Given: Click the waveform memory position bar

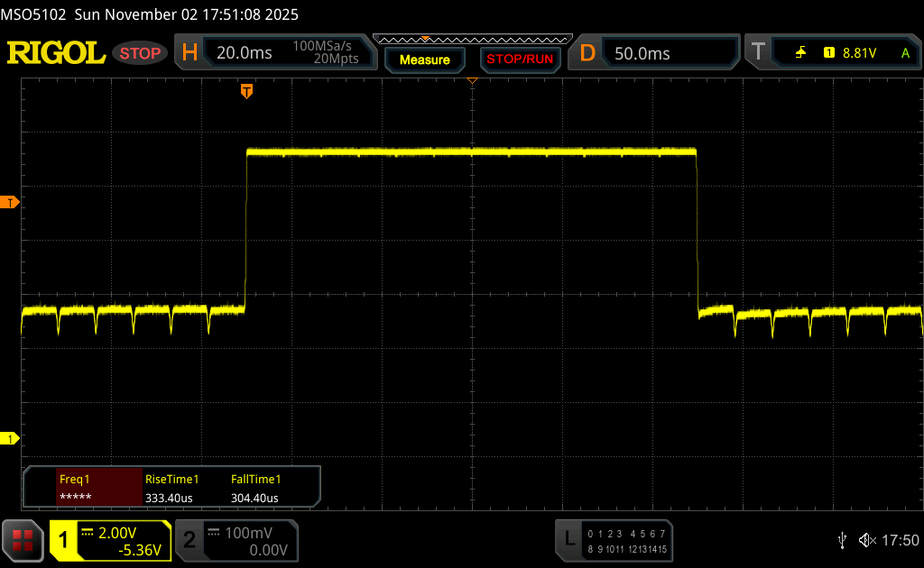Looking at the screenshot, I should coord(472,40).
